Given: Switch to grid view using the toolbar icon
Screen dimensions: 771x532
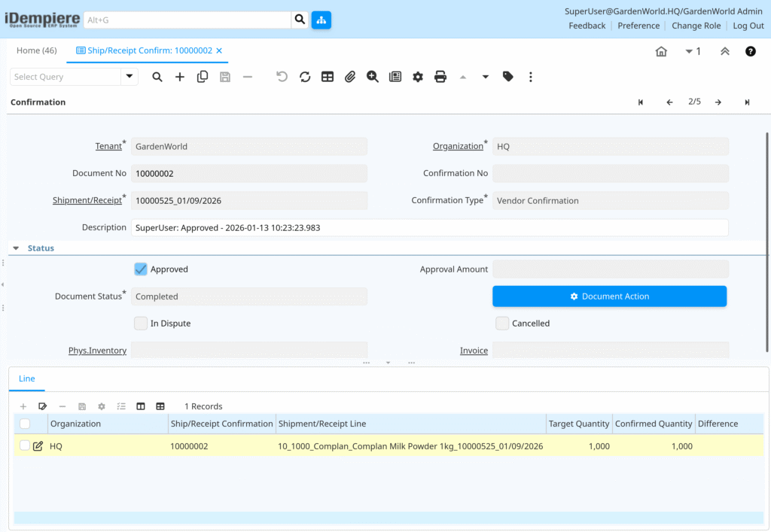Looking at the screenshot, I should (x=327, y=77).
